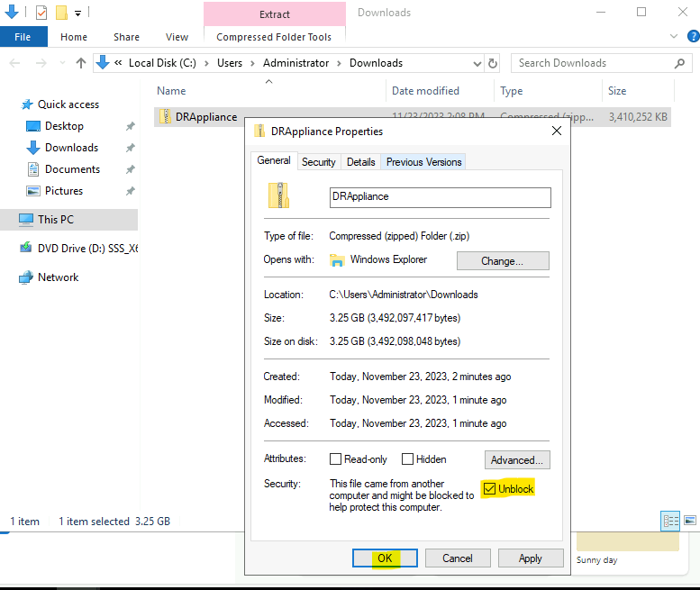This screenshot has width=700, height=590.
Task: Switch to the View ribbon tab
Action: point(177,37)
